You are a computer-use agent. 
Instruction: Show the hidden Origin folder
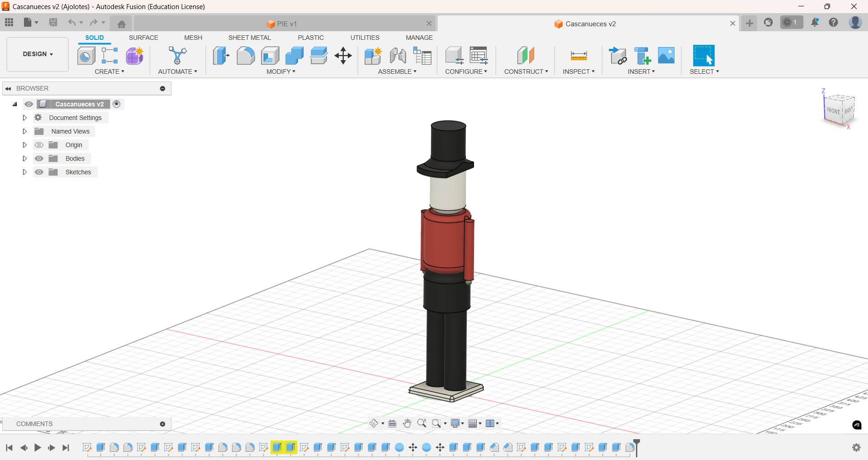pos(39,145)
